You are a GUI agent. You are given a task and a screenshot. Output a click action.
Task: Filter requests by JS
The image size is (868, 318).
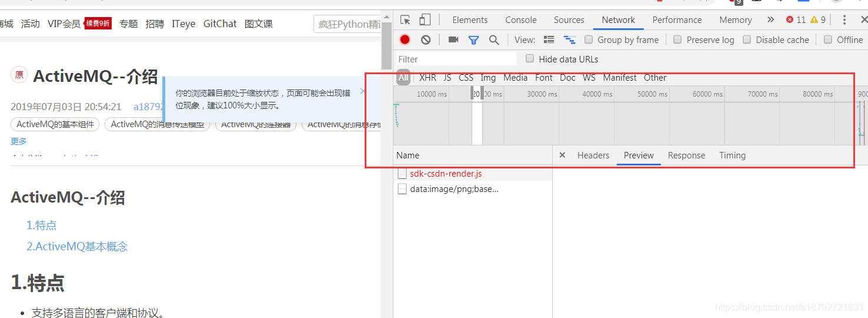(448, 78)
